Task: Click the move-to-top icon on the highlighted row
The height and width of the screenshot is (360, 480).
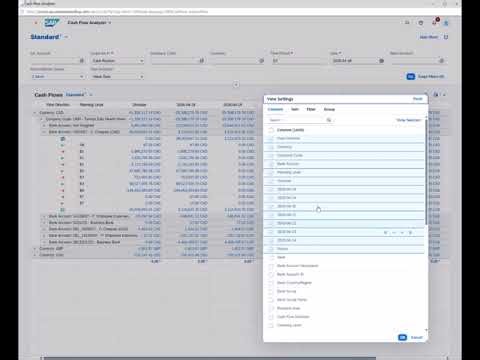Action: point(386,232)
